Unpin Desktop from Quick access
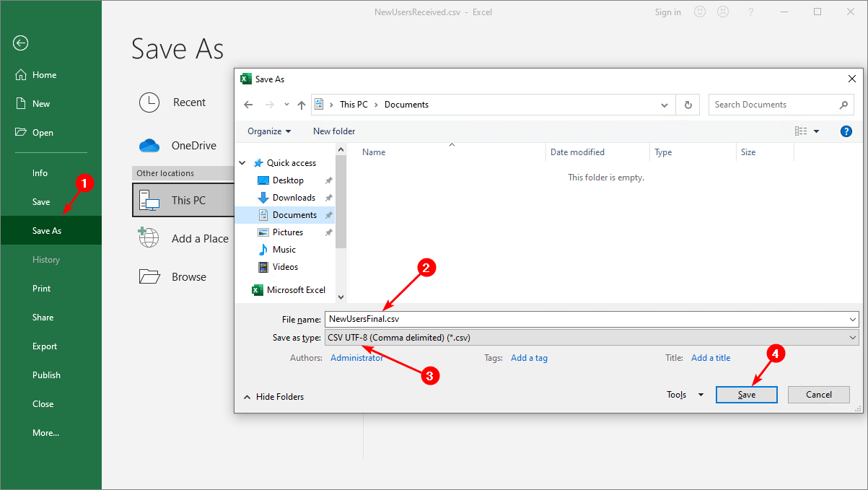The image size is (868, 490). 329,180
